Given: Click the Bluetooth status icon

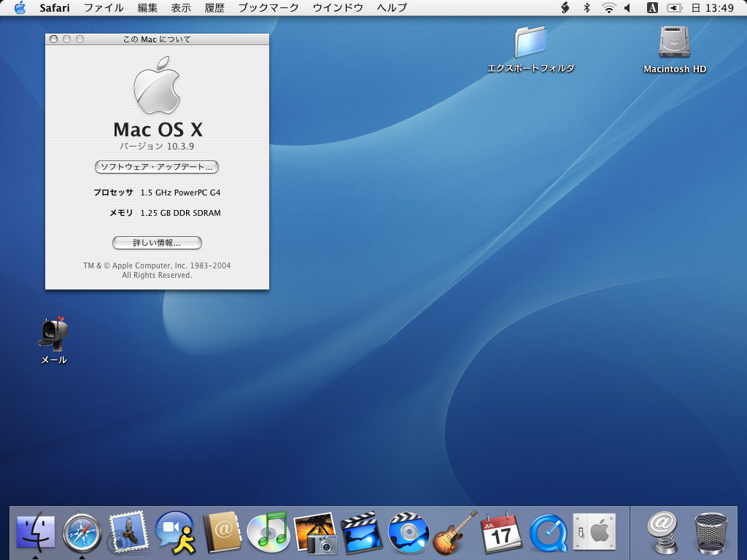Looking at the screenshot, I should pos(587,7).
